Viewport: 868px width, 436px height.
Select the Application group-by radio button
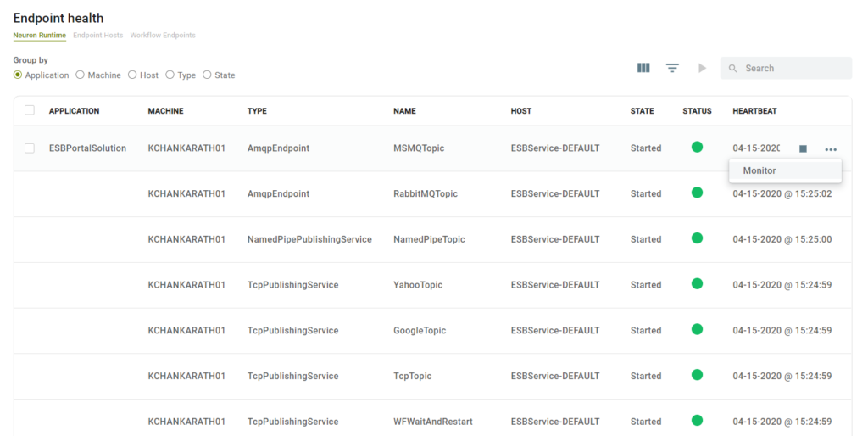point(19,75)
